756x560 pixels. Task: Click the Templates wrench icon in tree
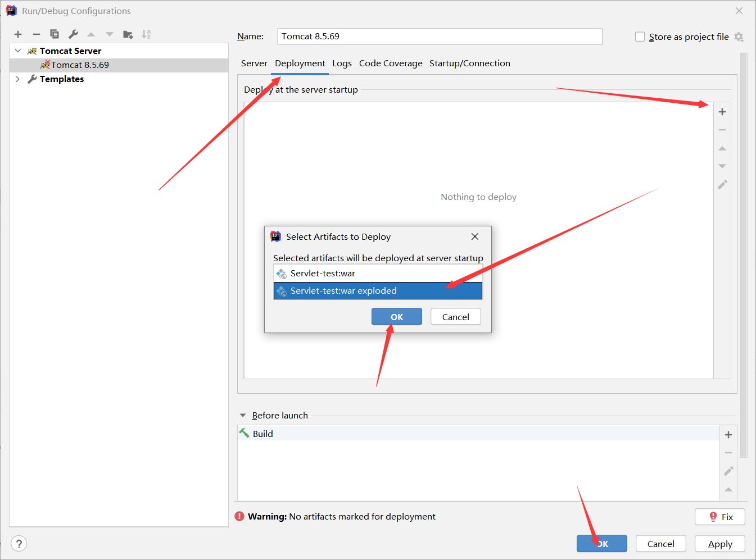click(32, 79)
